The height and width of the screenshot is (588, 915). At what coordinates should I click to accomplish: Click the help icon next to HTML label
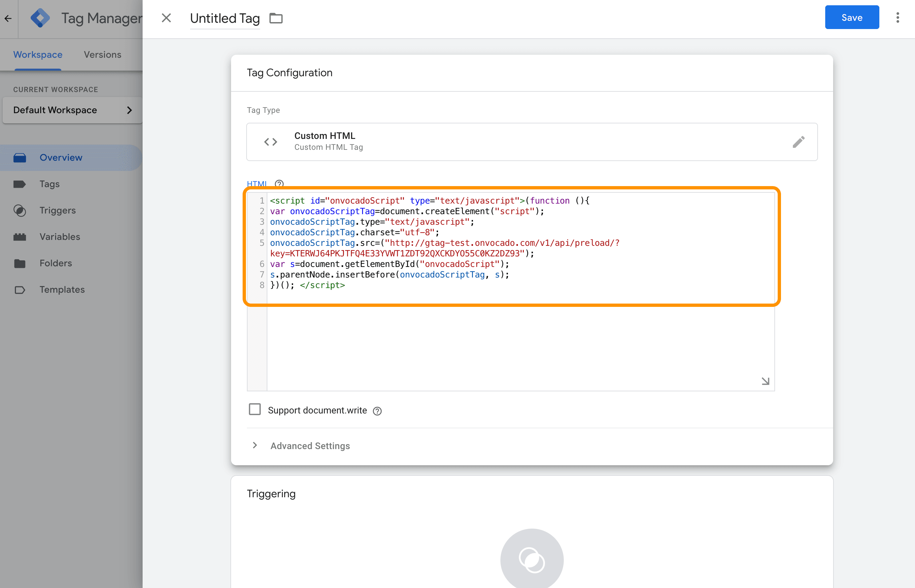(279, 184)
